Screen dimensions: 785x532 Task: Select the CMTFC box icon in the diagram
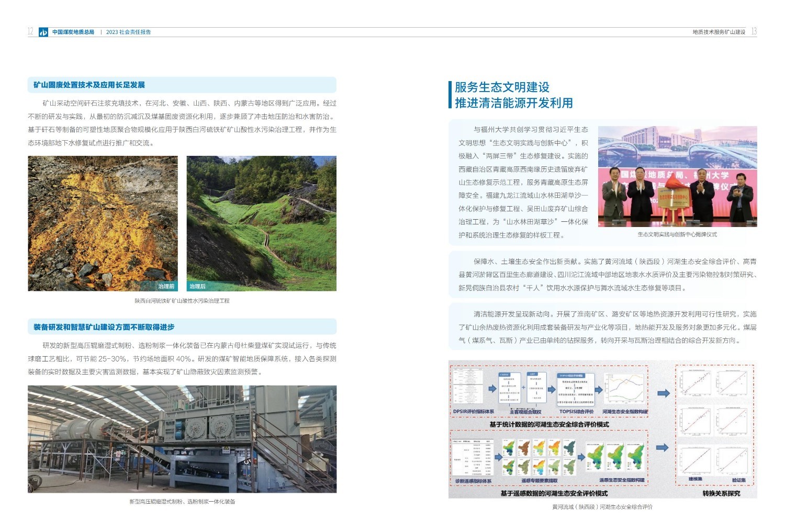[510, 387]
